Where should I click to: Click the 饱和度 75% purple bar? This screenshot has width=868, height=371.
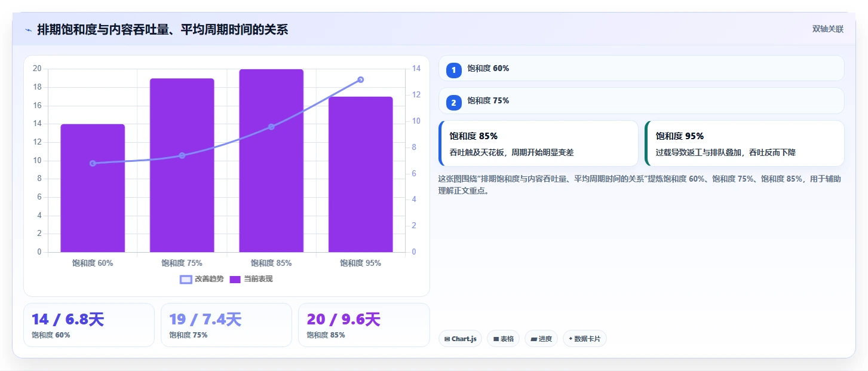182,165
